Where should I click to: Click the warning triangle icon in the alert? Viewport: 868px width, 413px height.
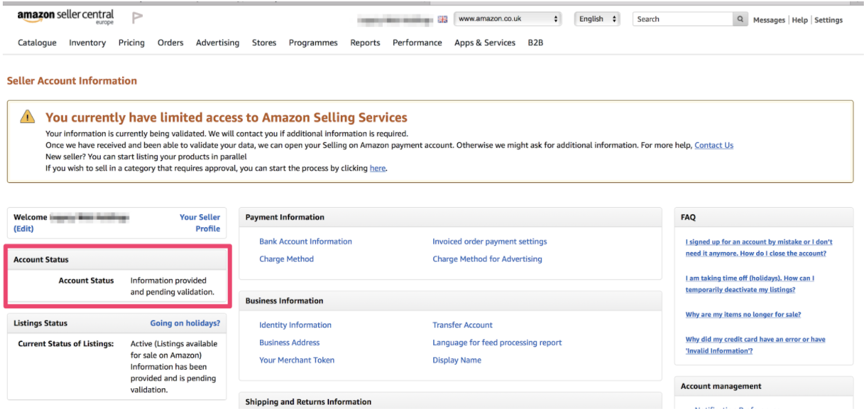[x=27, y=117]
